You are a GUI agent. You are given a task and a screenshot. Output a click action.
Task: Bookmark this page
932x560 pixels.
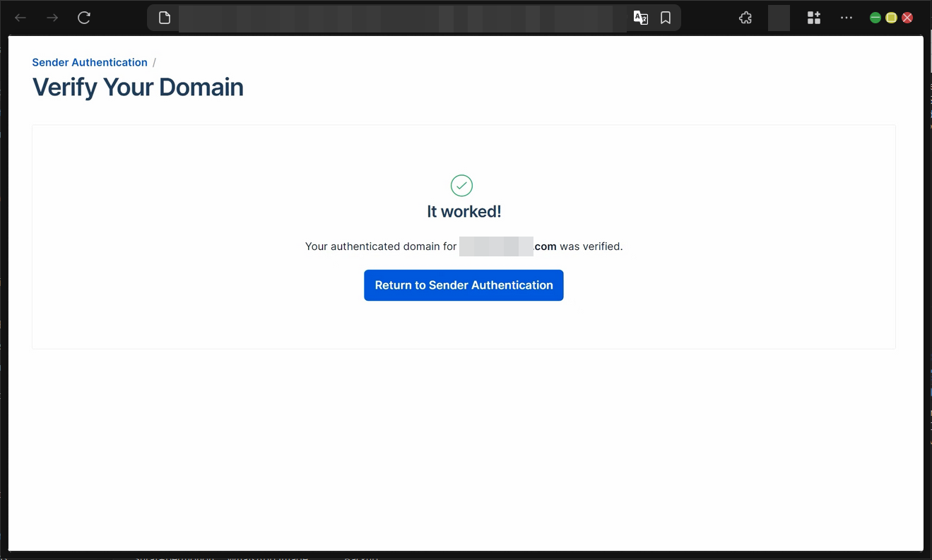pyautogui.click(x=665, y=18)
